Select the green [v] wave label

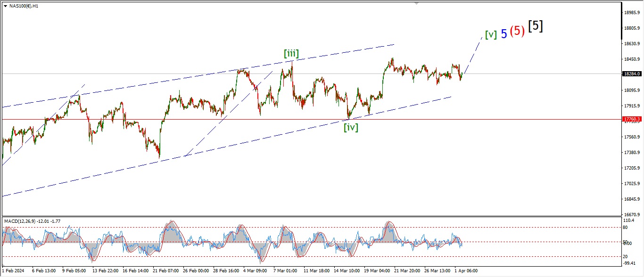pos(491,34)
